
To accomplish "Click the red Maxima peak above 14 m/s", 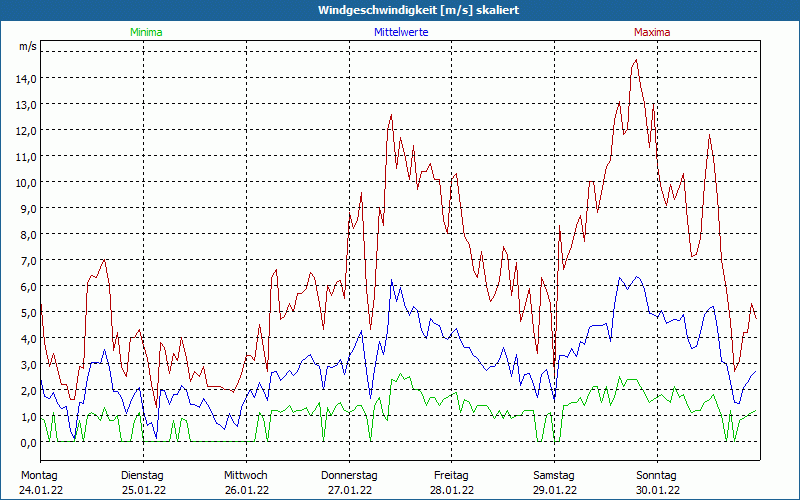I will click(x=636, y=61).
